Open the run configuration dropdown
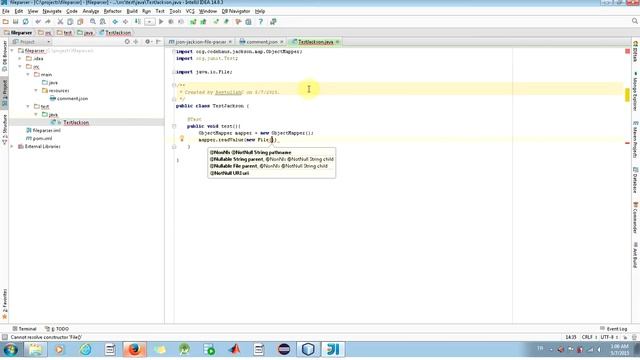 (150, 22)
